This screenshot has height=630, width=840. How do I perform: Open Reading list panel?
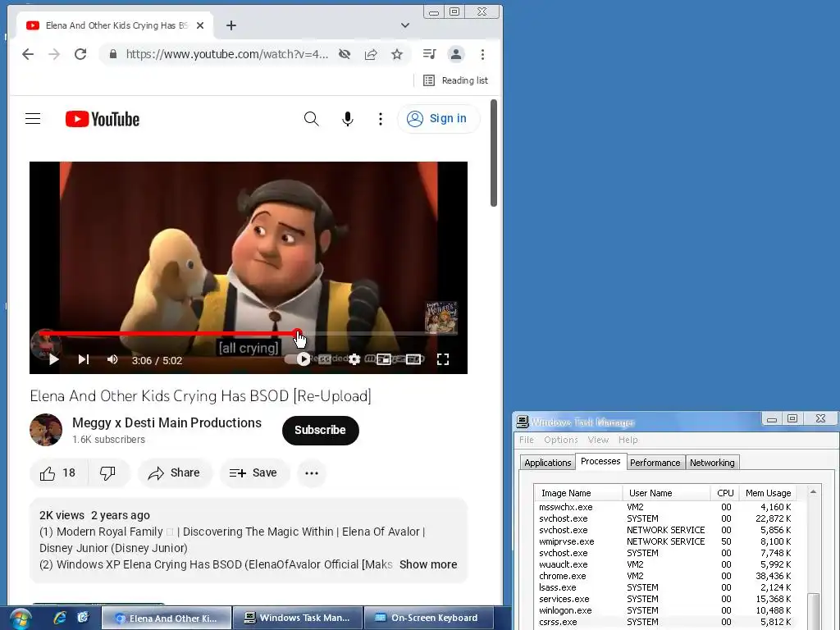coord(456,80)
